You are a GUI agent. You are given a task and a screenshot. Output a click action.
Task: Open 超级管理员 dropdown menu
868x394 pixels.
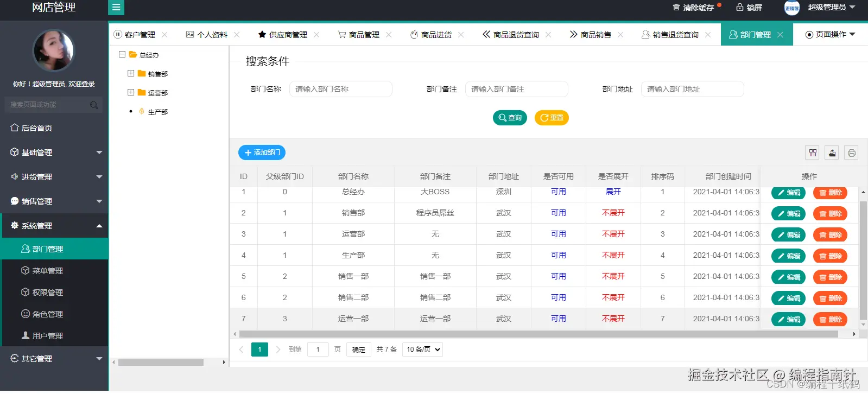(x=832, y=8)
